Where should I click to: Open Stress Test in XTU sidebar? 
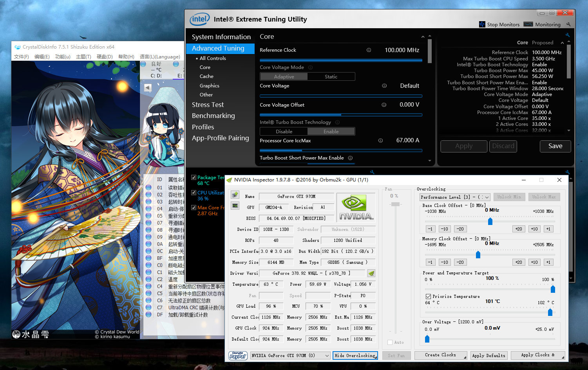point(208,105)
